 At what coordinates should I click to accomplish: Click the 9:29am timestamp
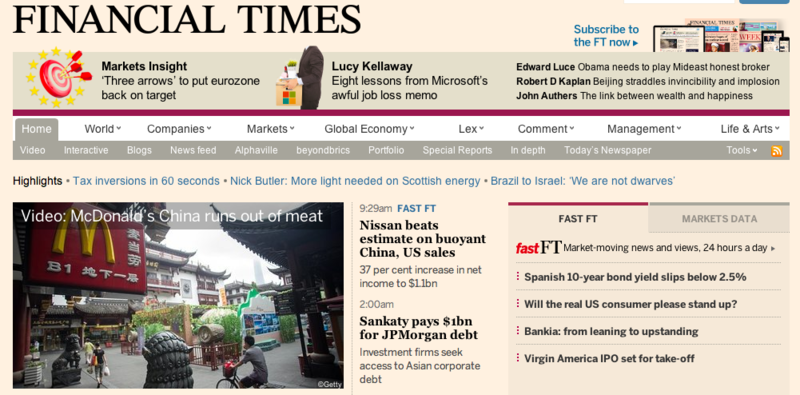tap(376, 208)
